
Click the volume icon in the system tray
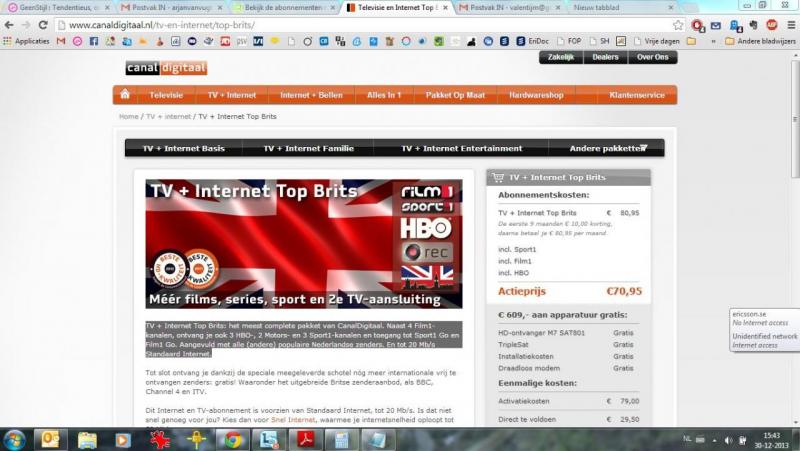[x=728, y=440]
